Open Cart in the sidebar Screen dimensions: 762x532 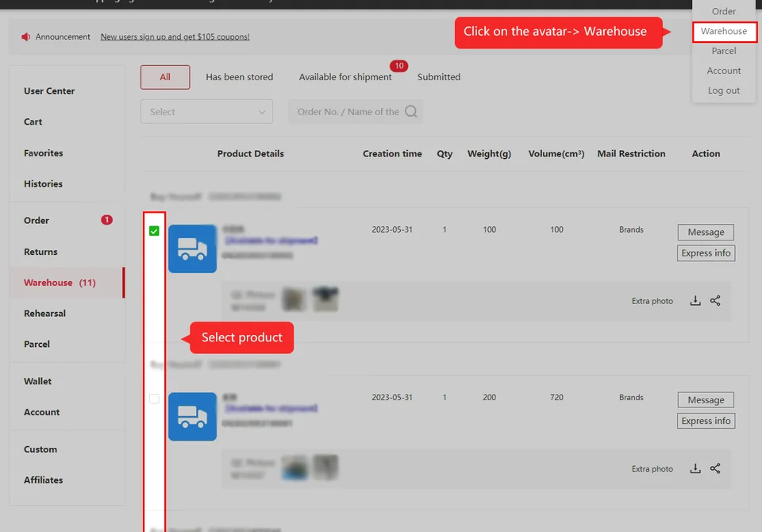coord(33,121)
